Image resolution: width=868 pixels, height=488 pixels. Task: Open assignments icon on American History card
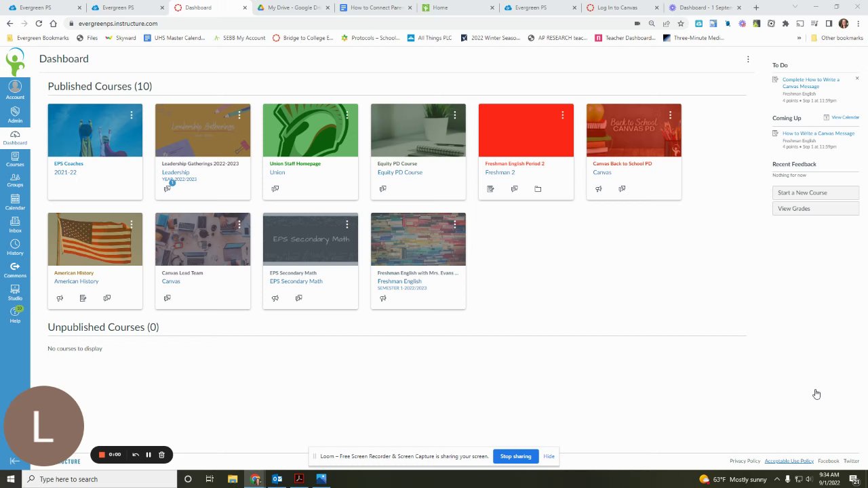(83, 298)
